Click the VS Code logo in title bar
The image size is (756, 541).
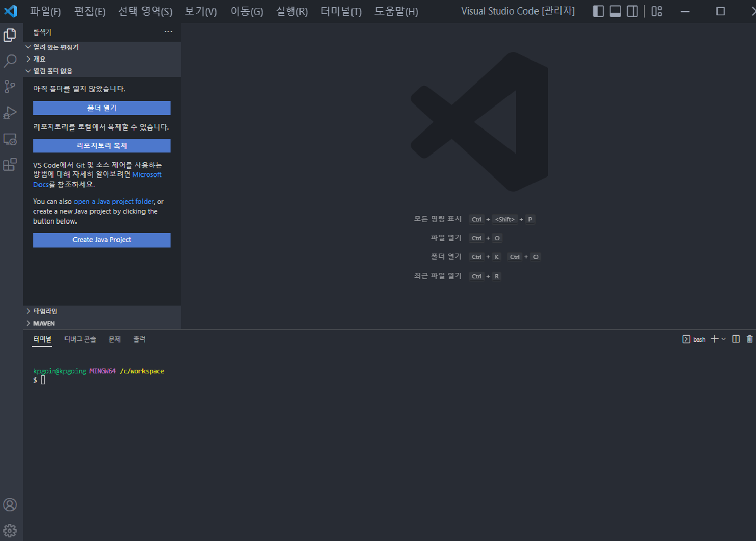click(x=10, y=11)
